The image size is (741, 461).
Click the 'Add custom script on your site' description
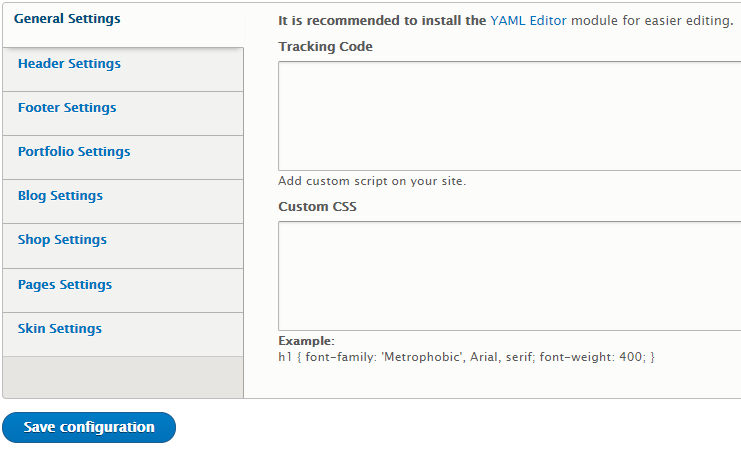click(372, 181)
